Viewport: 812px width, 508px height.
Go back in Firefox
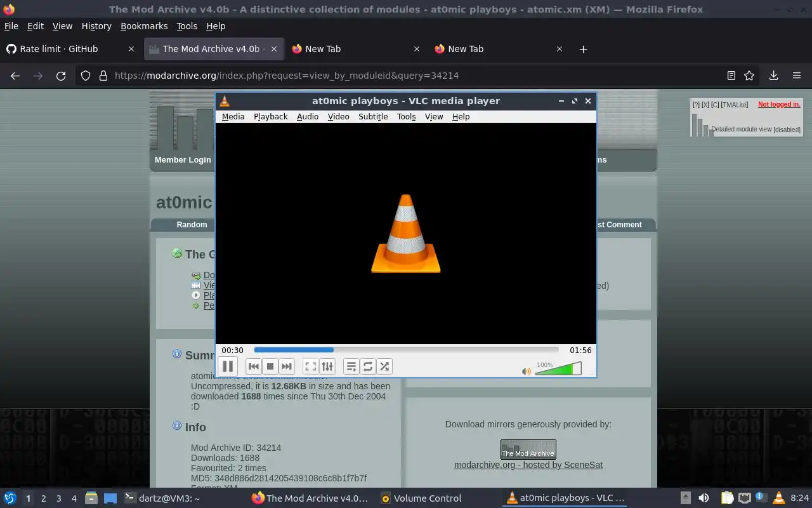tap(15, 76)
